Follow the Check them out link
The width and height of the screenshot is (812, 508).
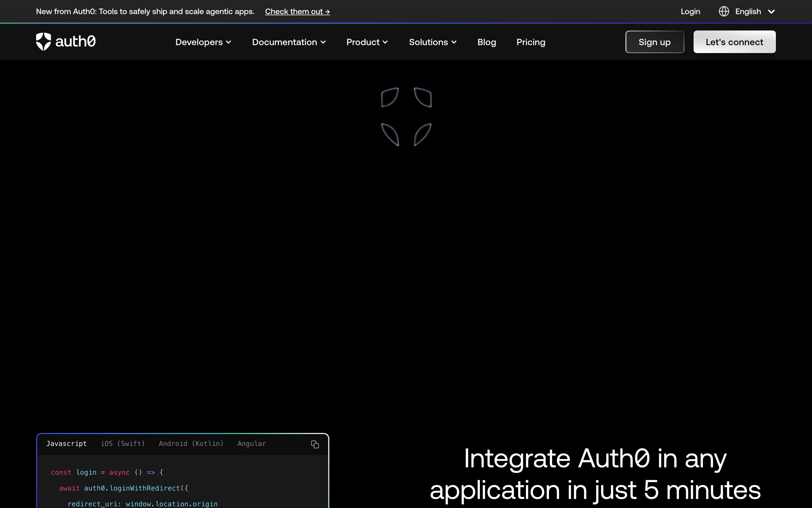tap(297, 11)
